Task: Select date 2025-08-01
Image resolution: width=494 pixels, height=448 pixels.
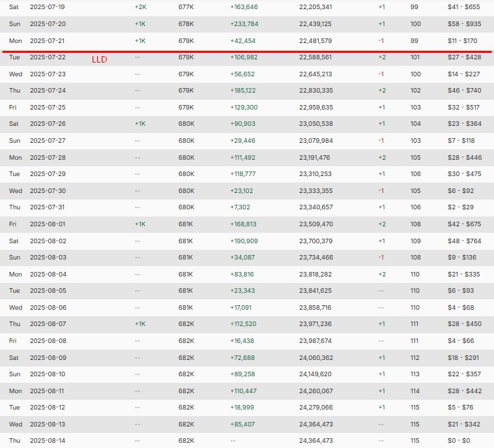Action: [48, 224]
